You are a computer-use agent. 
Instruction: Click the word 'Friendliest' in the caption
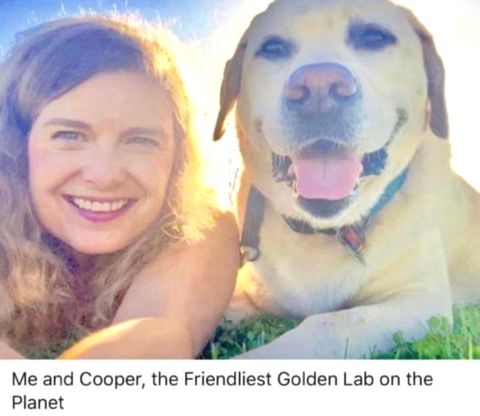point(228,379)
